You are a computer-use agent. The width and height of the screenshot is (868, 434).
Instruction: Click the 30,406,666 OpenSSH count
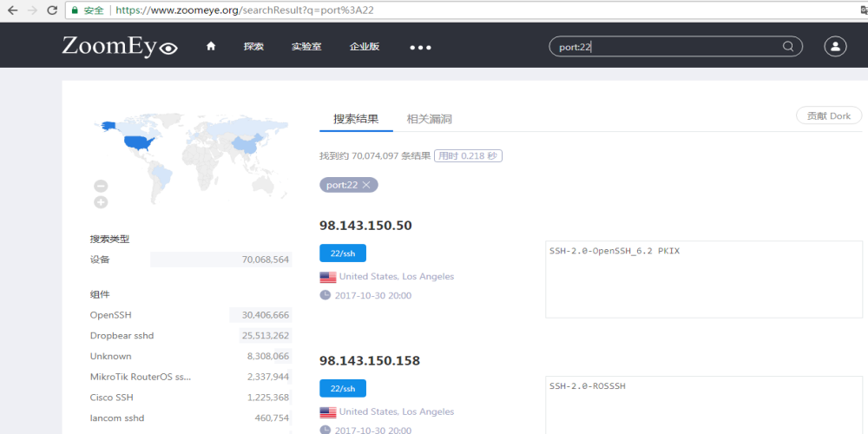point(265,315)
